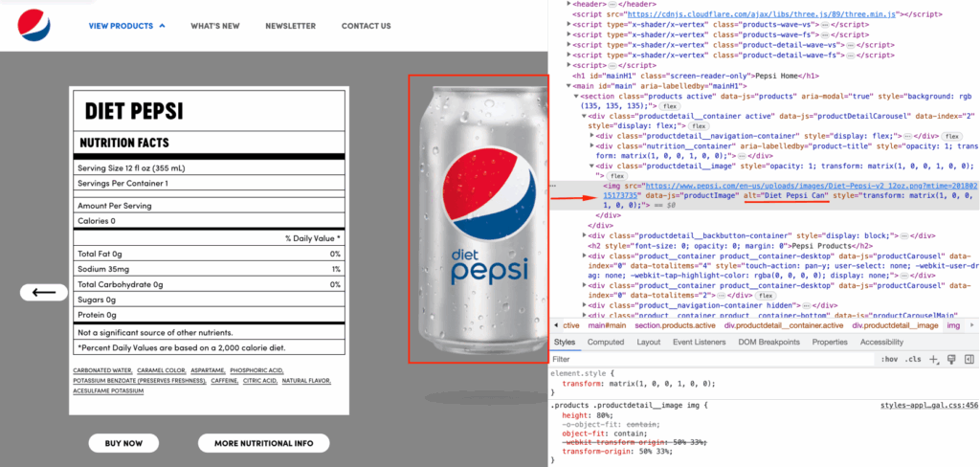
Task: Click NEWSLETTER in site navigation
Action: click(291, 26)
